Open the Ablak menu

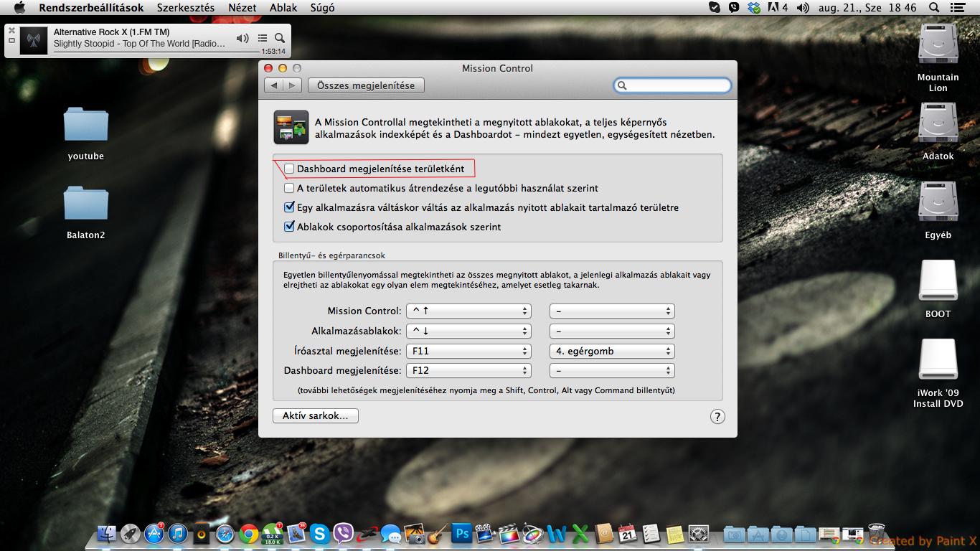(x=283, y=7)
